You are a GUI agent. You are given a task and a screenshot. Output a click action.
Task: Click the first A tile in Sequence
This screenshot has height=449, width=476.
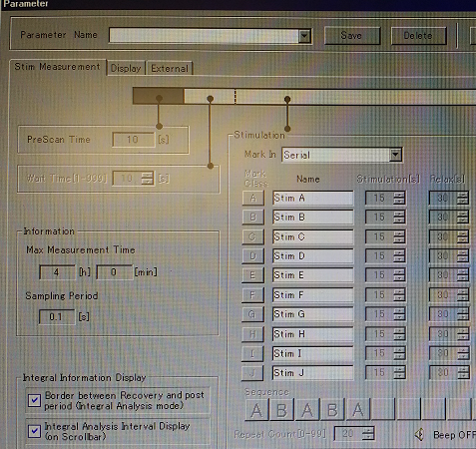[256, 409]
